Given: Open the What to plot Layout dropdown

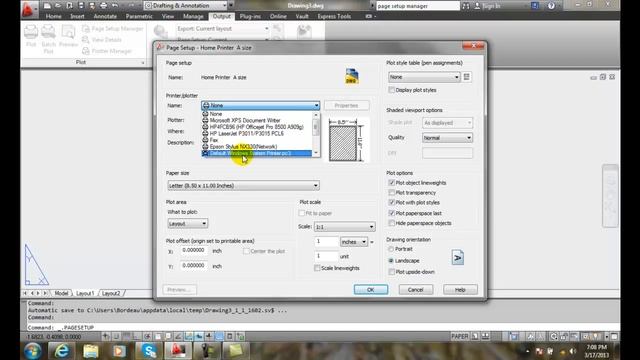Looking at the screenshot, I should 188,224.
